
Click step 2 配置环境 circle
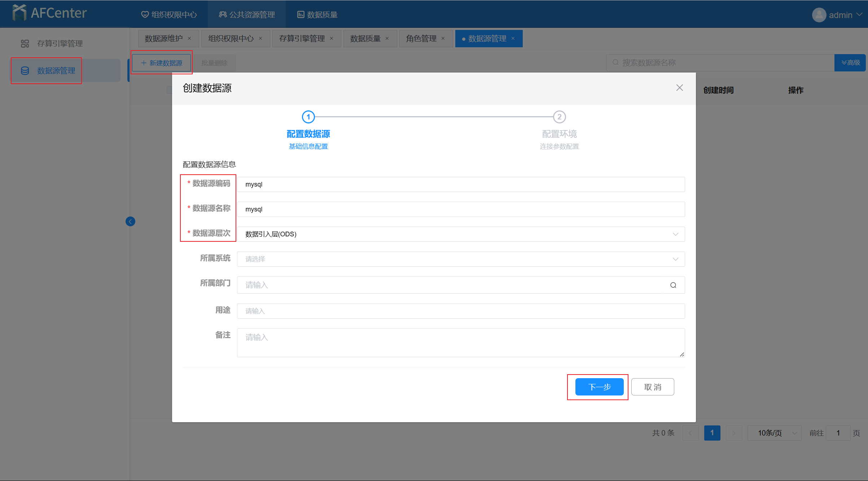click(559, 117)
